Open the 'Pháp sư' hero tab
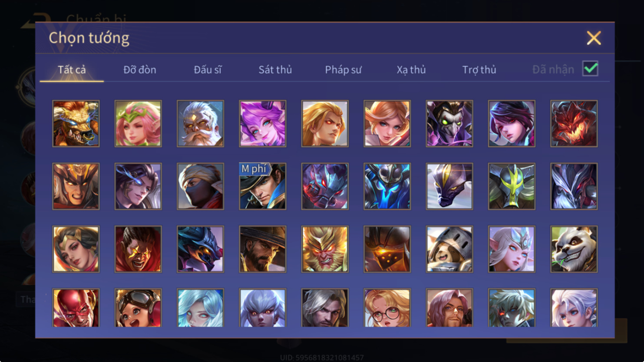Viewport: 644px width, 362px height. (343, 69)
